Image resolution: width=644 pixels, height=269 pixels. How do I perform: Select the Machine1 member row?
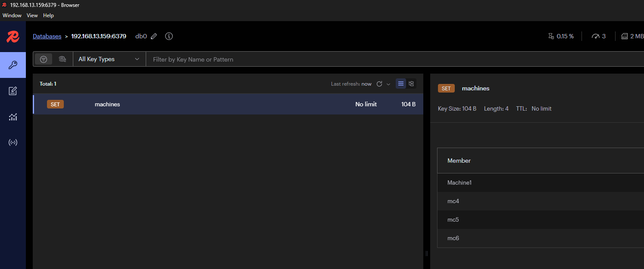(x=541, y=182)
